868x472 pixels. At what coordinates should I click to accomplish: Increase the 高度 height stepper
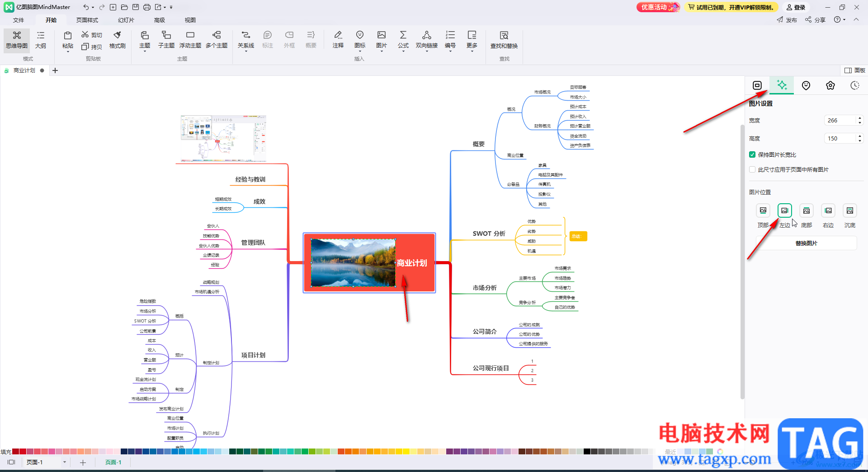point(860,136)
